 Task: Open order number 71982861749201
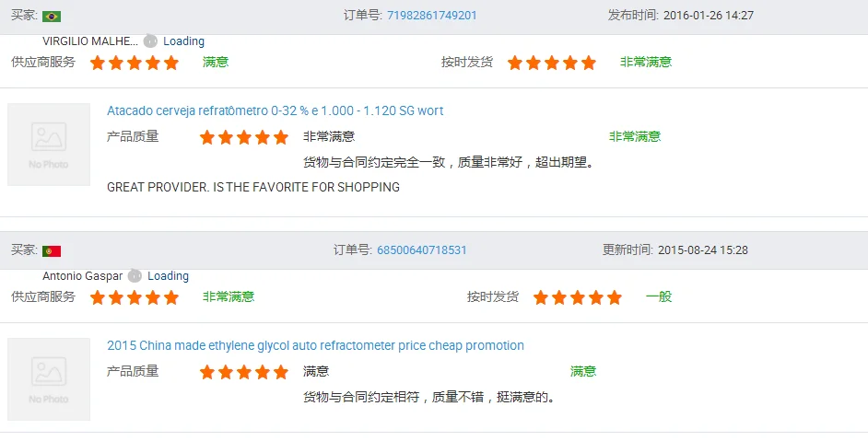coord(432,16)
